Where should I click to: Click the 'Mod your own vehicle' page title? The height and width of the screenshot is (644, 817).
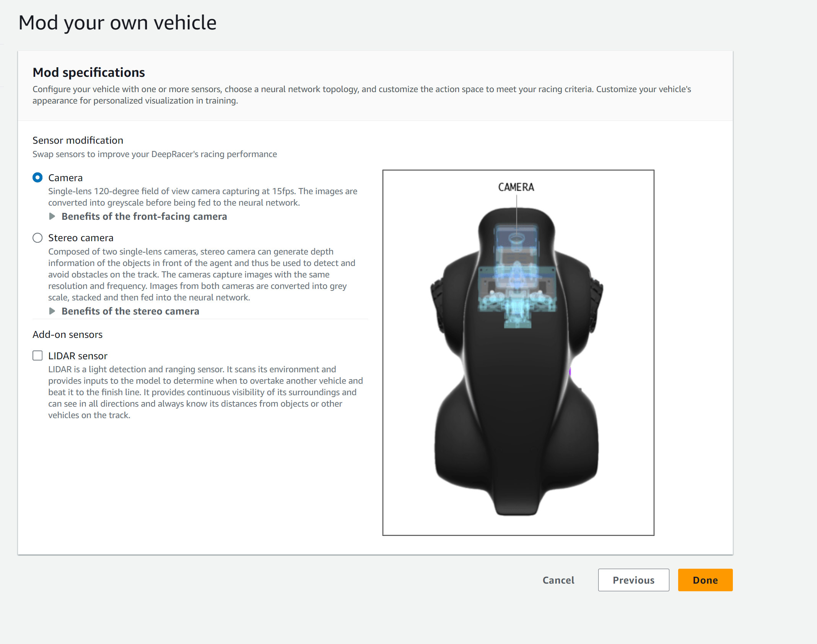(x=117, y=23)
